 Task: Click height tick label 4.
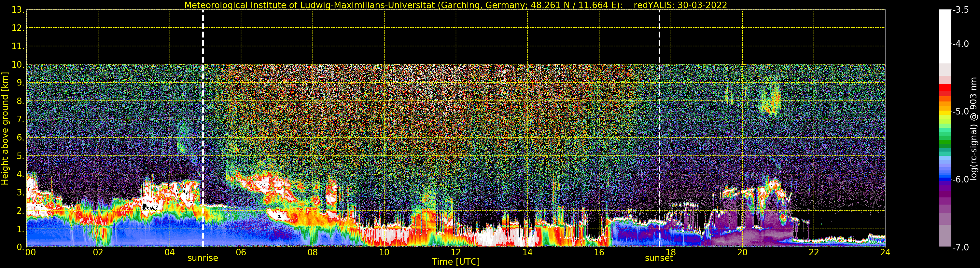point(21,174)
